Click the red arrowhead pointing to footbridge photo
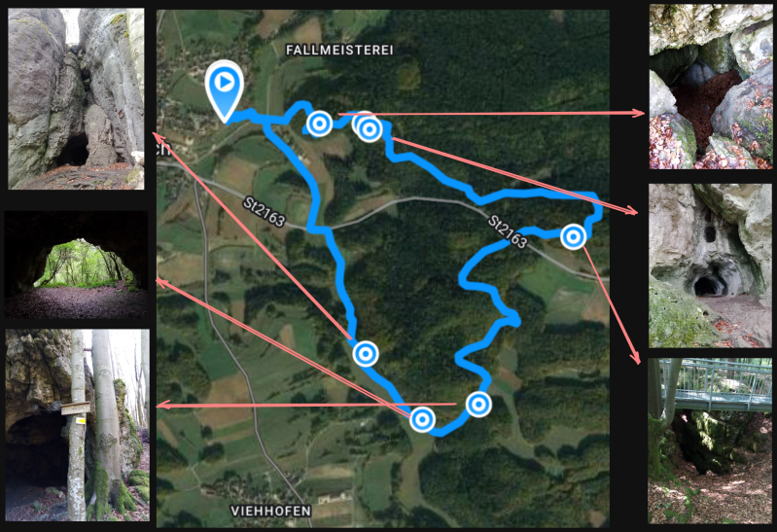 [635, 359]
